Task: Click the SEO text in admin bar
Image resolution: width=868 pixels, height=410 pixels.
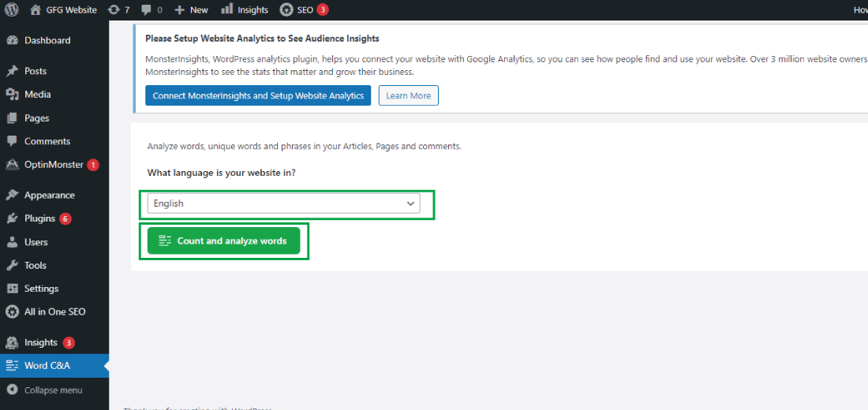Action: click(x=305, y=10)
